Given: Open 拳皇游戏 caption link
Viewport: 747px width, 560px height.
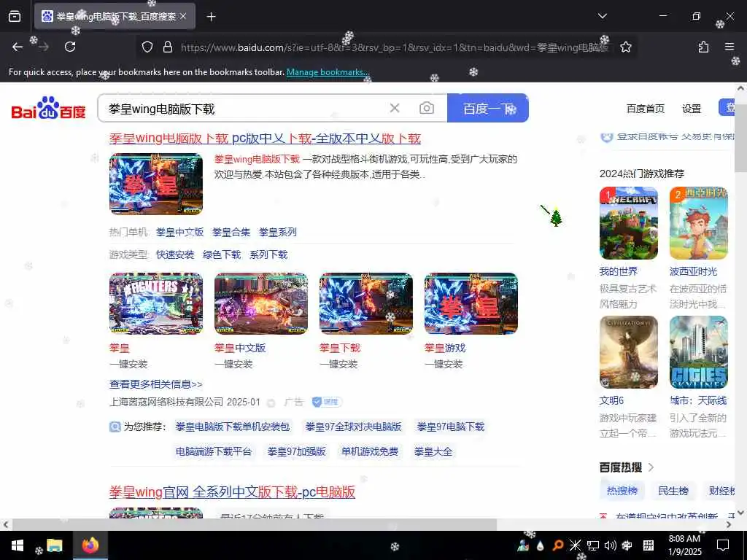Looking at the screenshot, I should click(x=445, y=348).
